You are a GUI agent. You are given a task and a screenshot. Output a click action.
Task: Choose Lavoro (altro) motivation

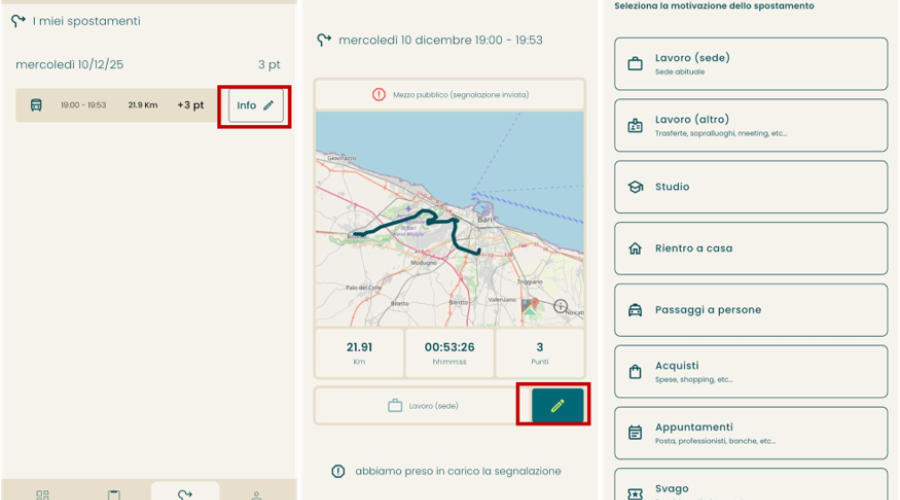click(751, 125)
